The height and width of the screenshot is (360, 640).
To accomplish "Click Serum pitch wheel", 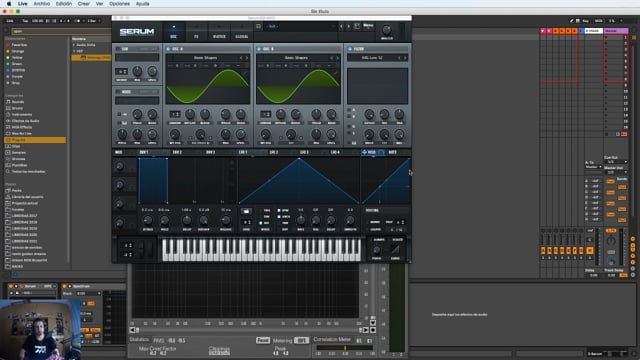I will coord(141,249).
